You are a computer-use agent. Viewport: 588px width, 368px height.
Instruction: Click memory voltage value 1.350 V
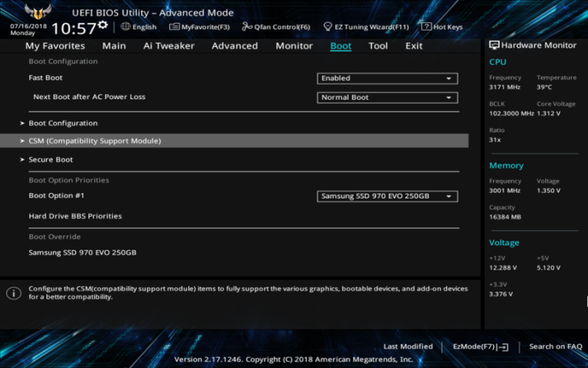[548, 190]
